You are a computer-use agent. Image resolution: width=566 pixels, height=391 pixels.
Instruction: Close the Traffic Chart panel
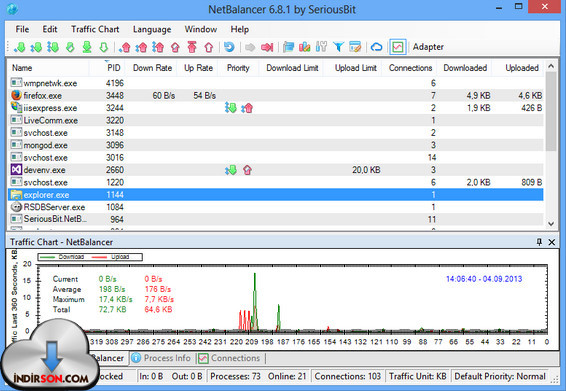[552, 242]
